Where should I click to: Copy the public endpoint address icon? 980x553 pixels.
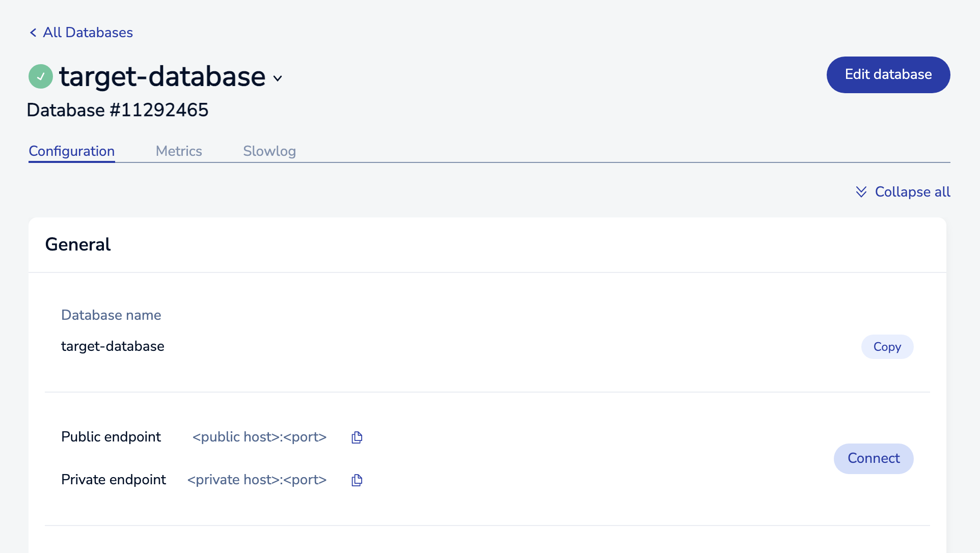(x=357, y=437)
